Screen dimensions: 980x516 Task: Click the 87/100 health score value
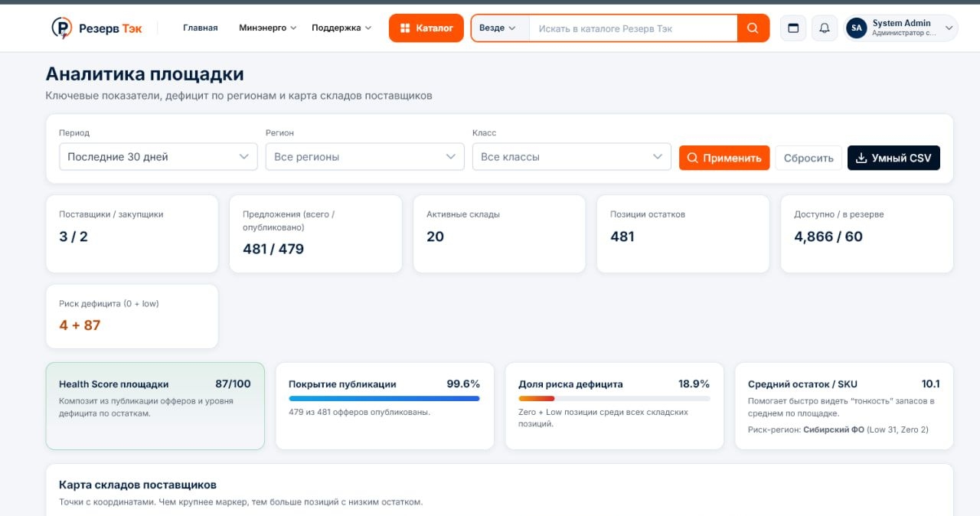pyautogui.click(x=233, y=384)
